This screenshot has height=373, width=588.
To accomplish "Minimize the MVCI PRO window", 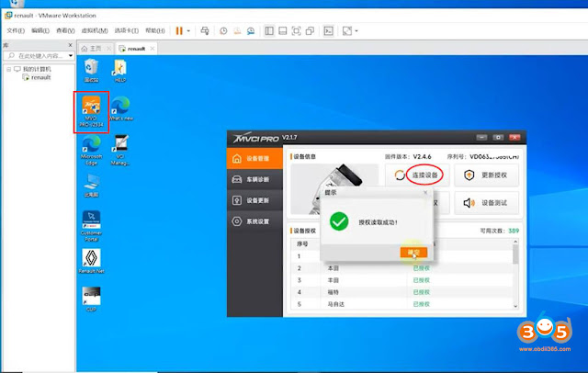I will 481,137.
